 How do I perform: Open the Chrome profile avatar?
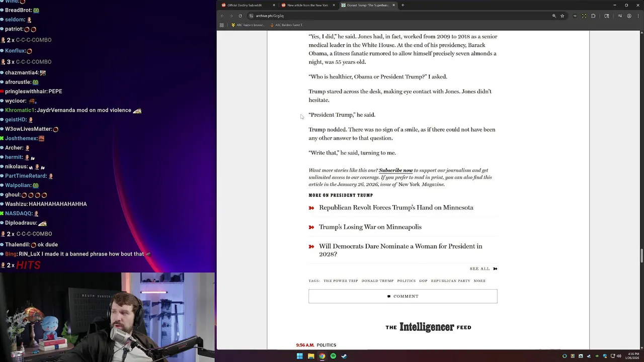(629, 16)
